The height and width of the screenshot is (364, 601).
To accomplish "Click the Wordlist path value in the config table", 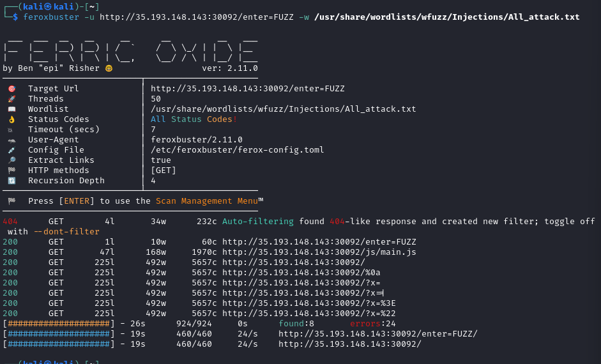I will (x=283, y=109).
